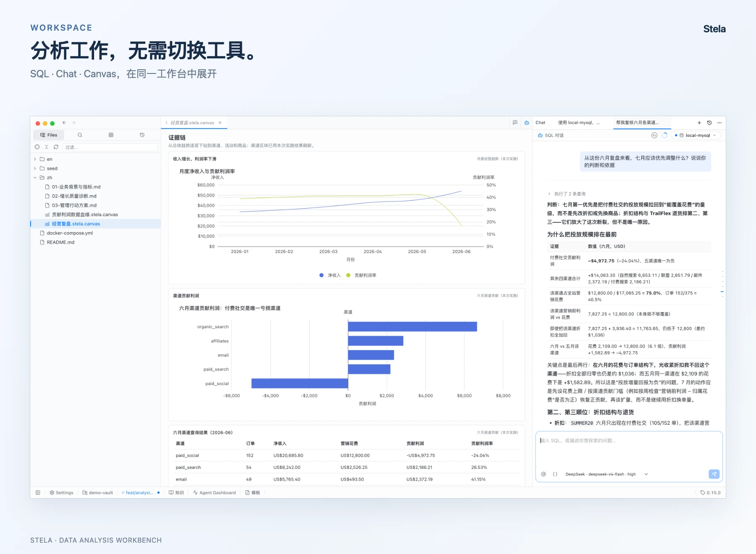
Task: Go back with the left arrow
Action: pyautogui.click(x=64, y=123)
